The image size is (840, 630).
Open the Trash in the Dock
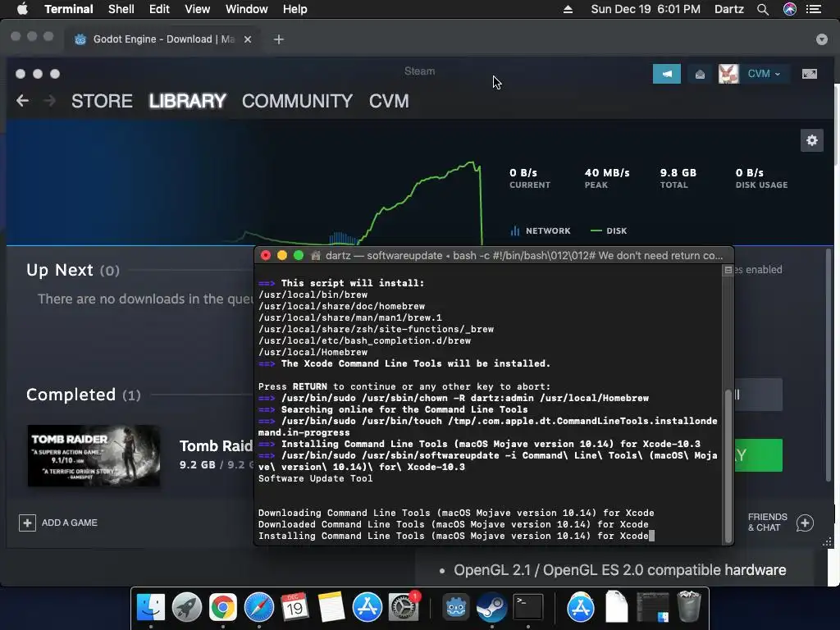688,608
